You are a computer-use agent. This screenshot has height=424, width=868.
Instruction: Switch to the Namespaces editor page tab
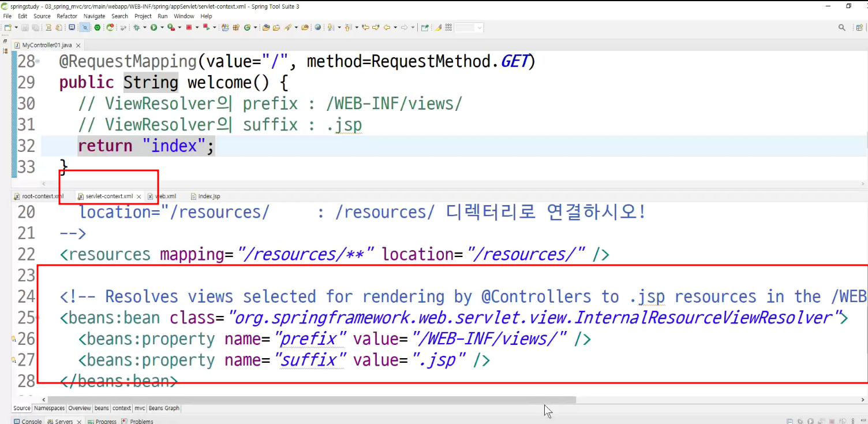pos(49,408)
